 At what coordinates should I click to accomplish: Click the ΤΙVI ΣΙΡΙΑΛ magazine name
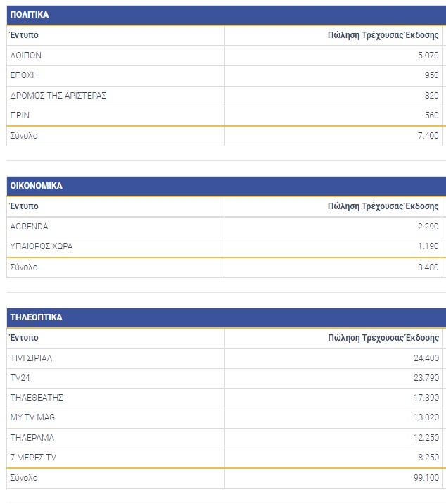pyautogui.click(x=32, y=358)
